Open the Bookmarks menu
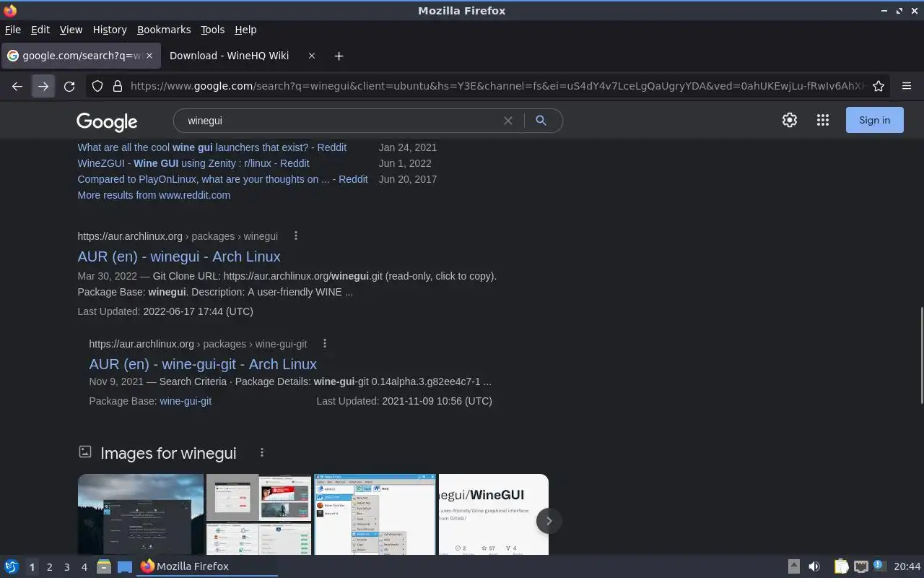 click(x=164, y=30)
